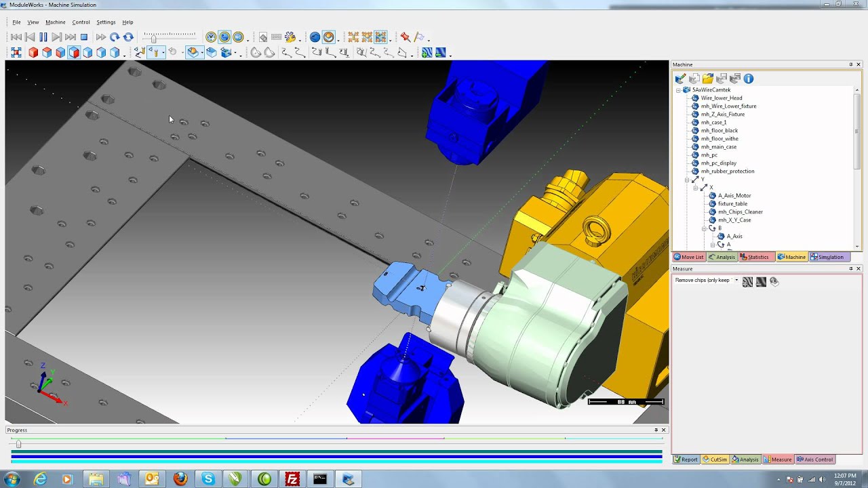Toggle the highlighted stock display icon
This screenshot has height=488, width=868.
click(193, 52)
